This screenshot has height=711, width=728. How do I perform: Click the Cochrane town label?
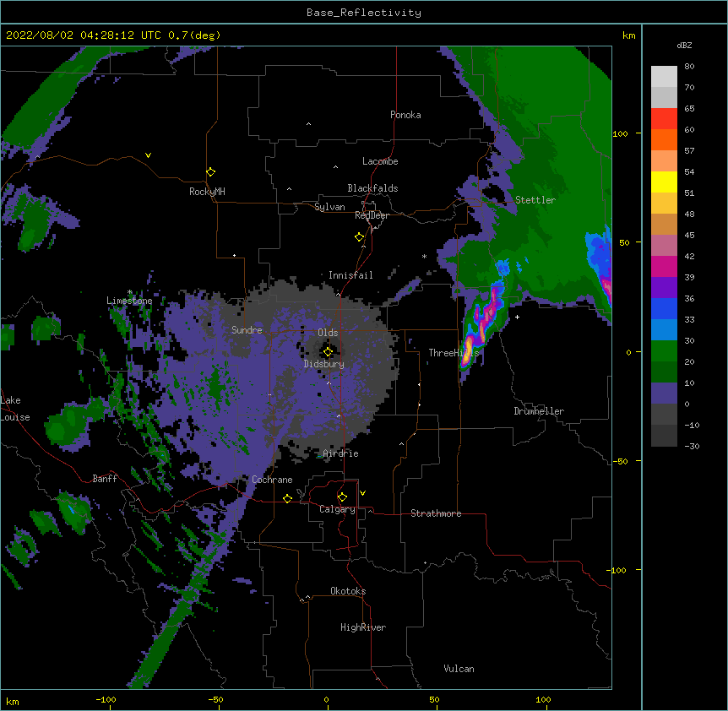click(x=272, y=480)
